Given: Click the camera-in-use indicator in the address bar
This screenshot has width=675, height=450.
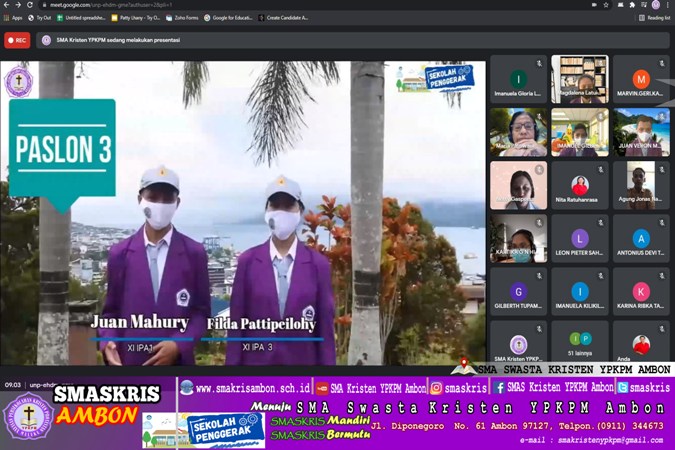Looking at the screenshot, I should [x=594, y=5].
